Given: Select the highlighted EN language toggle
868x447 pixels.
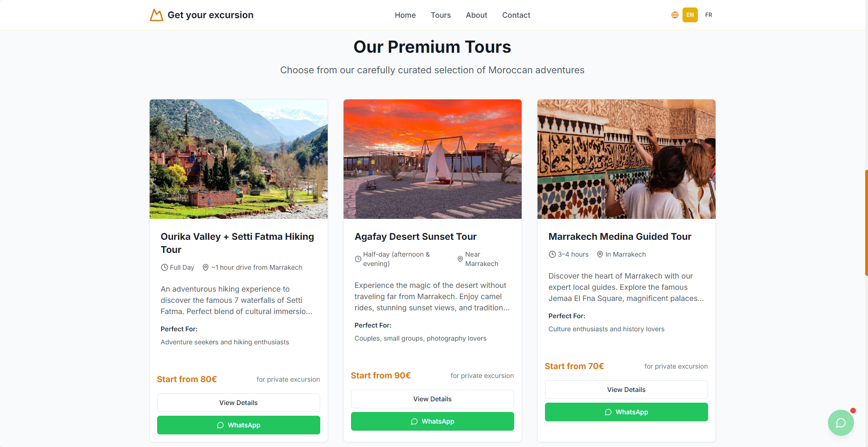Looking at the screenshot, I should 690,14.
